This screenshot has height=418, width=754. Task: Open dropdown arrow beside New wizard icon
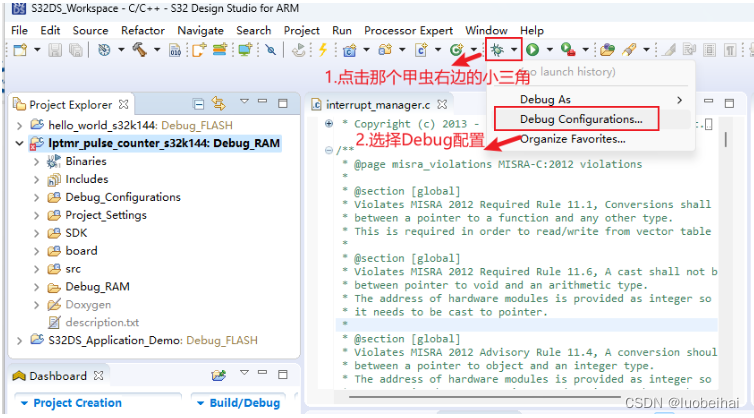pos(37,50)
